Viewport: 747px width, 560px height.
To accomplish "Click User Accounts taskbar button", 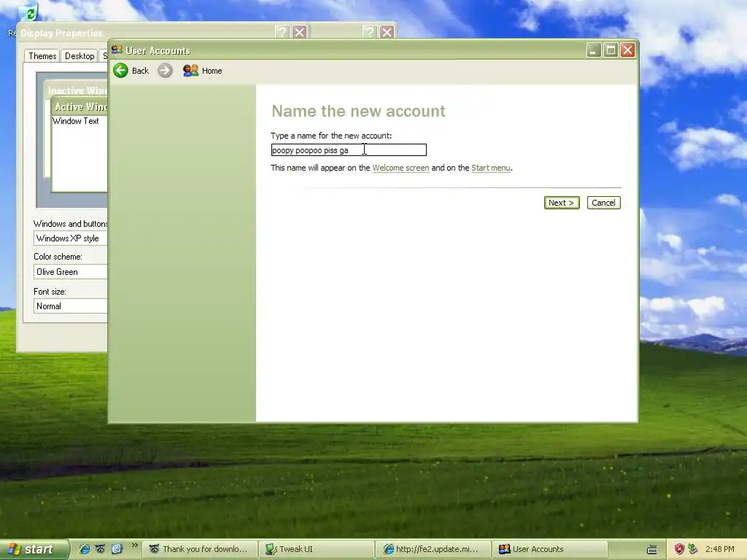I will (x=550, y=549).
